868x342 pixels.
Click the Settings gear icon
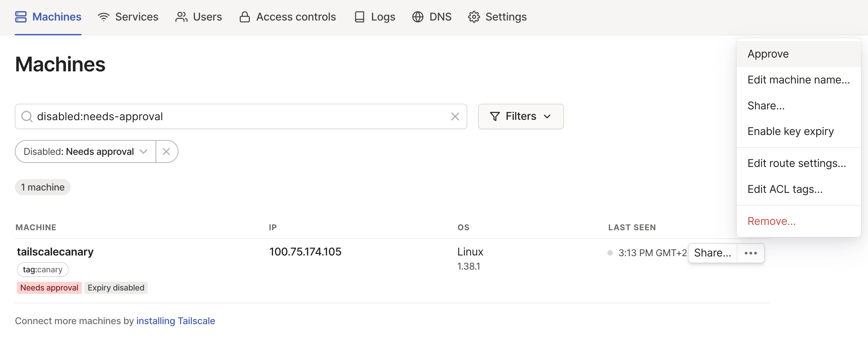click(x=474, y=17)
